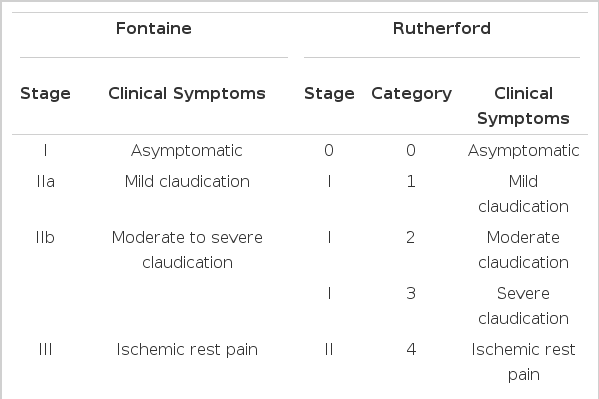Click Fontaine stage III cell
Screen dimensions: 599x399
click(x=45, y=350)
